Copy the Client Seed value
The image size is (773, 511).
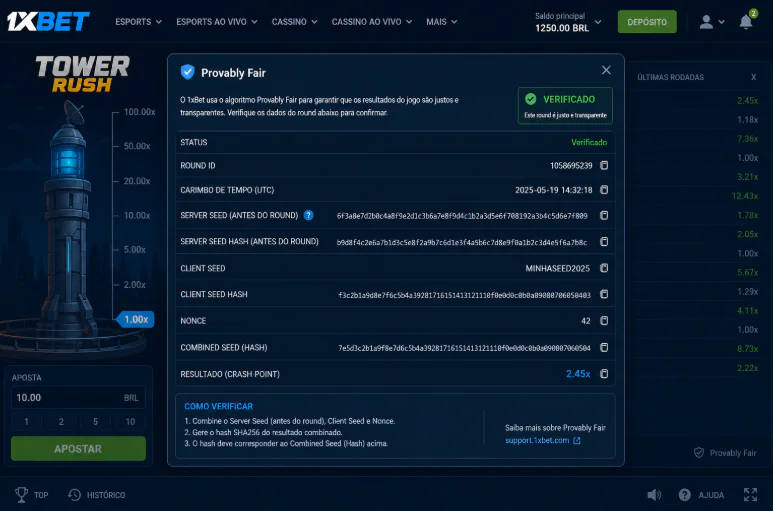604,268
